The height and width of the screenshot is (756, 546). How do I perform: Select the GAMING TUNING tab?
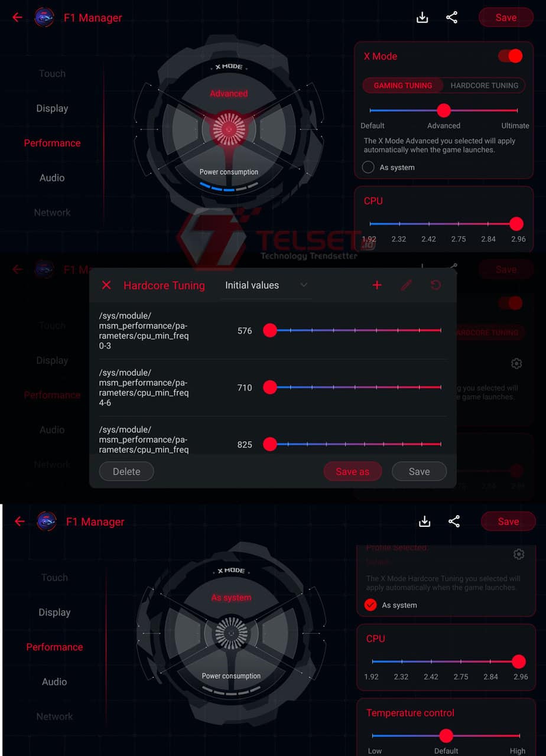point(403,85)
